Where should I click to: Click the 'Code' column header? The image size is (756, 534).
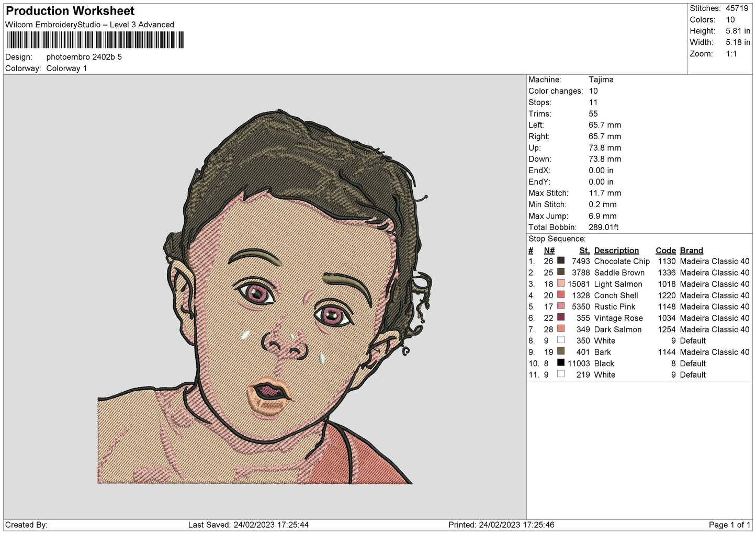pyautogui.click(x=665, y=251)
